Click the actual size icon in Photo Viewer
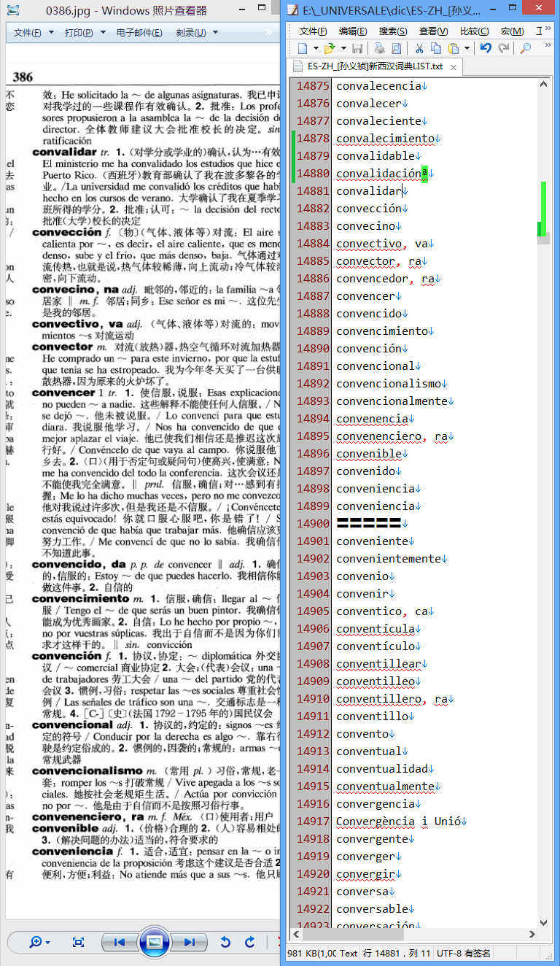This screenshot has height=966, width=560. click(x=79, y=942)
